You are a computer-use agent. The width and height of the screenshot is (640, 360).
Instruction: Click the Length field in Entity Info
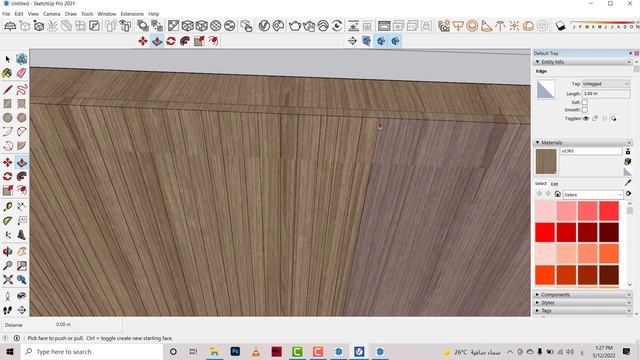606,94
